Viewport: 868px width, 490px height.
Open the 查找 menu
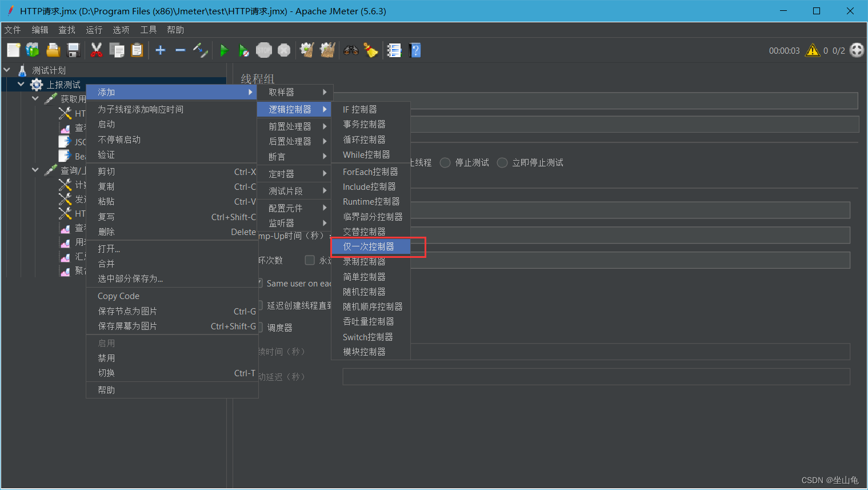click(x=67, y=30)
